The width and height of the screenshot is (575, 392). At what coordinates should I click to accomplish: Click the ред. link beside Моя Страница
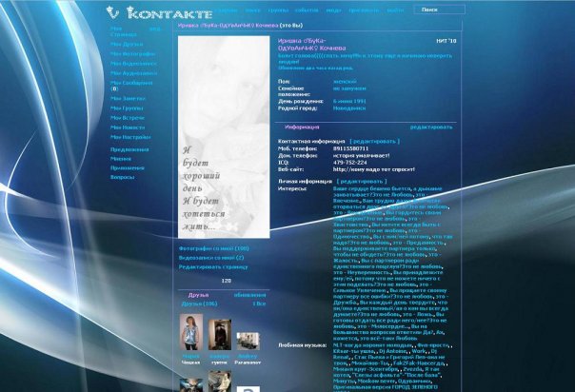click(155, 29)
